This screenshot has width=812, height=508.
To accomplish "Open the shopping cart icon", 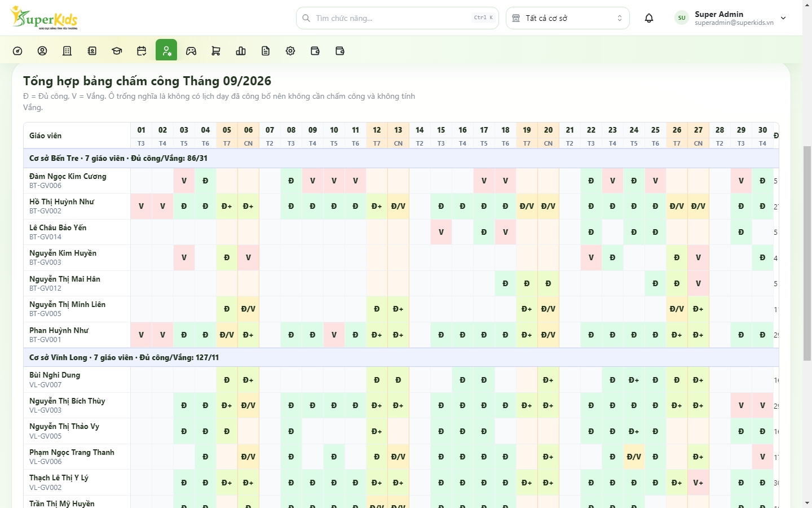I will [216, 51].
